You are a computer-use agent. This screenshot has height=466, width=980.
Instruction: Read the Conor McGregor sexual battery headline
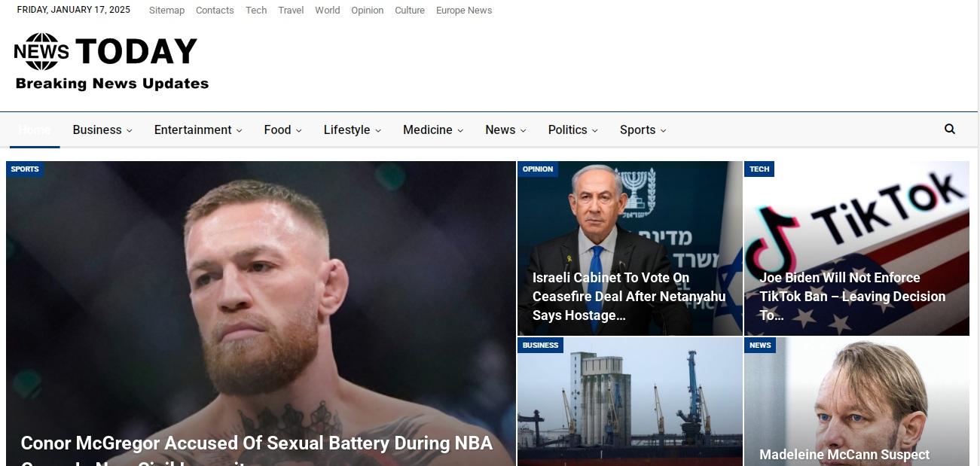pos(256,452)
